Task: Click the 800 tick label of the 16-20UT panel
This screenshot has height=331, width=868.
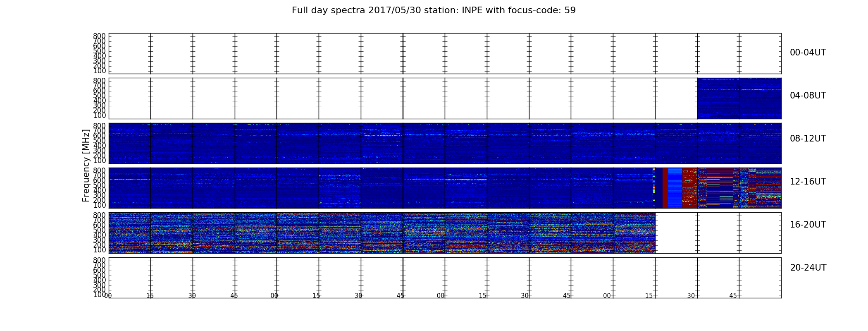Action: [x=99, y=215]
